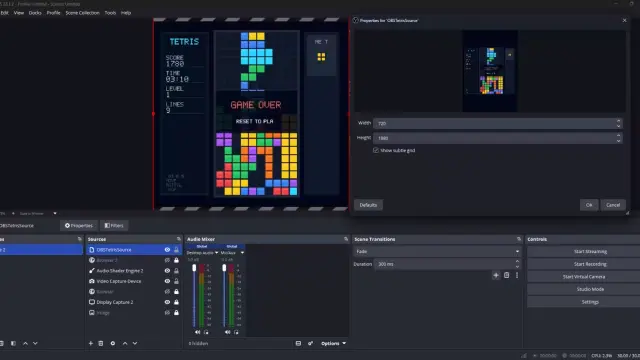Decrease transition Duration with down arrow

click(517, 267)
